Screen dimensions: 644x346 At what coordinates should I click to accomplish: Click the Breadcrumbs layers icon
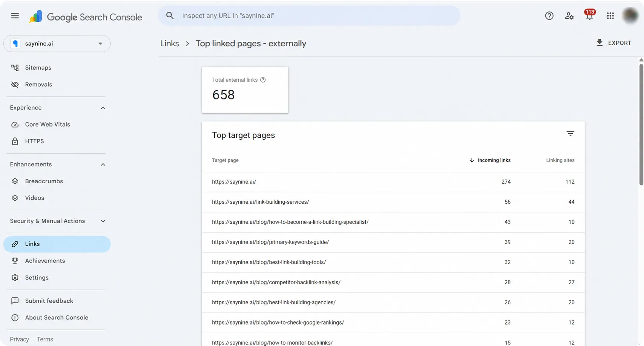15,181
